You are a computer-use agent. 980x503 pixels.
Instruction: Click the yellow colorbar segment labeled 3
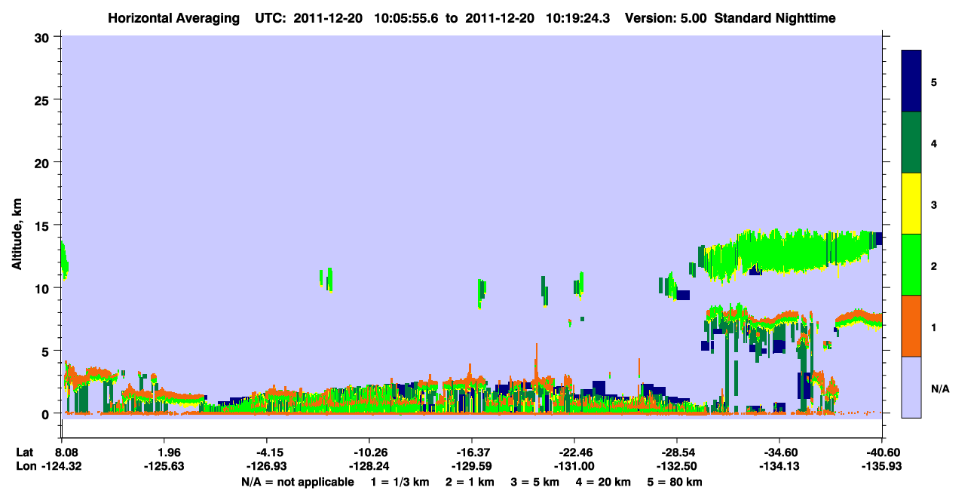(911, 204)
